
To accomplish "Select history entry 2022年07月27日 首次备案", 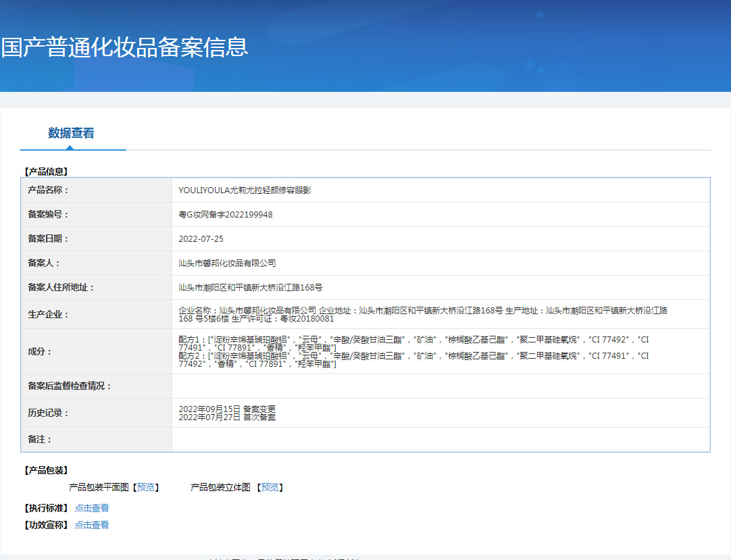I will pos(227,417).
